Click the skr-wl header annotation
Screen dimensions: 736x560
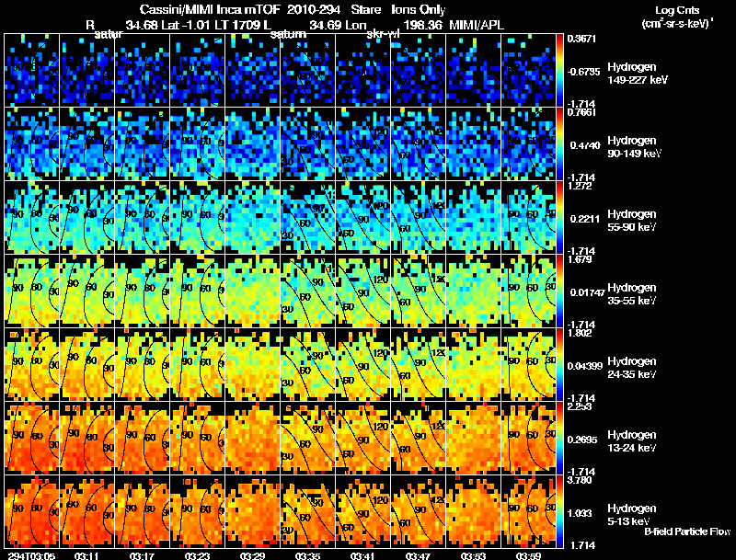pyautogui.click(x=383, y=34)
